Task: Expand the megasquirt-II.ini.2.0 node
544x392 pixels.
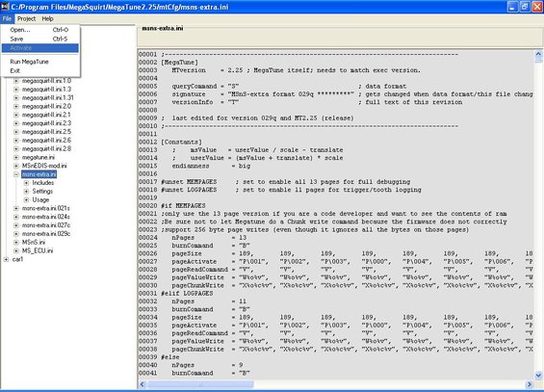Action: (16, 106)
